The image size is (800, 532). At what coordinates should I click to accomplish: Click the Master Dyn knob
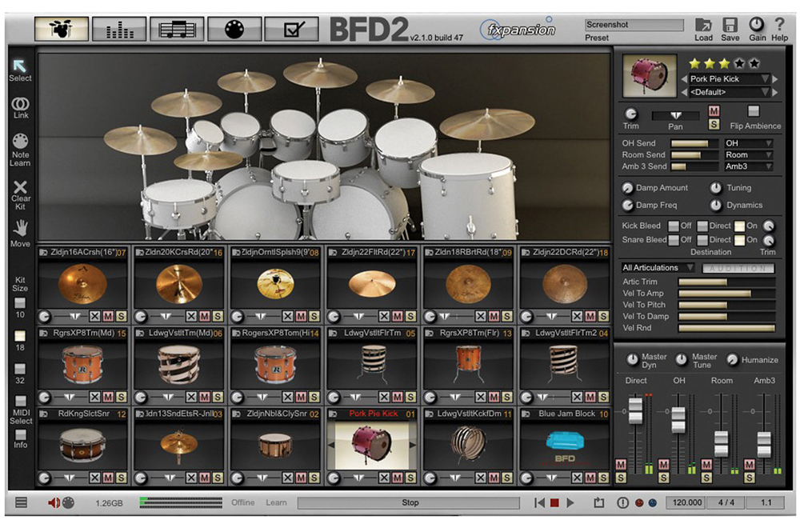(632, 360)
